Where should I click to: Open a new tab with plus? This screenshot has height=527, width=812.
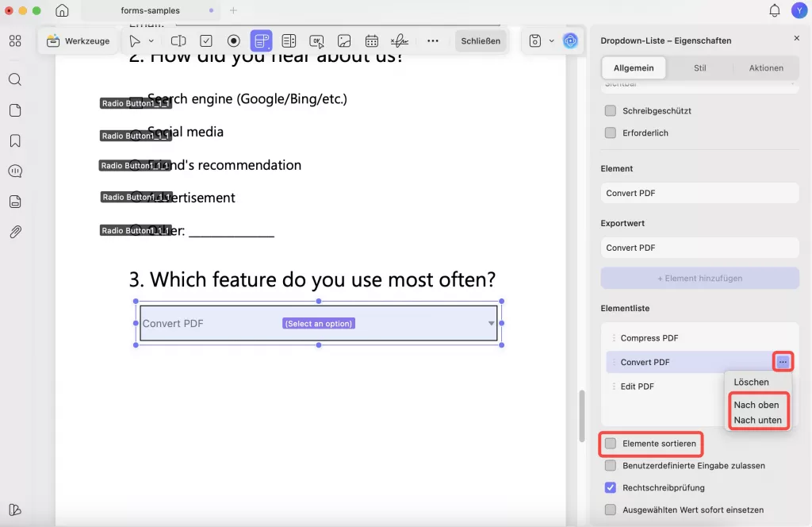tap(233, 10)
